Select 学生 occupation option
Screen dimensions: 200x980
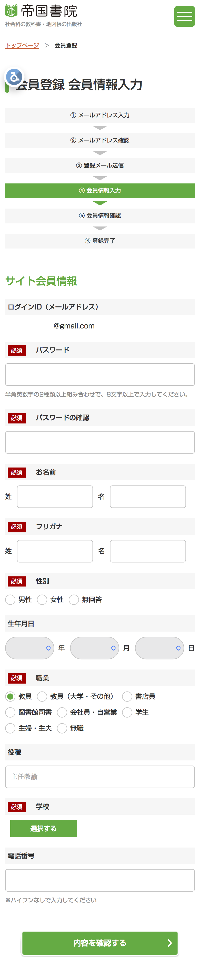pyautogui.click(x=127, y=712)
